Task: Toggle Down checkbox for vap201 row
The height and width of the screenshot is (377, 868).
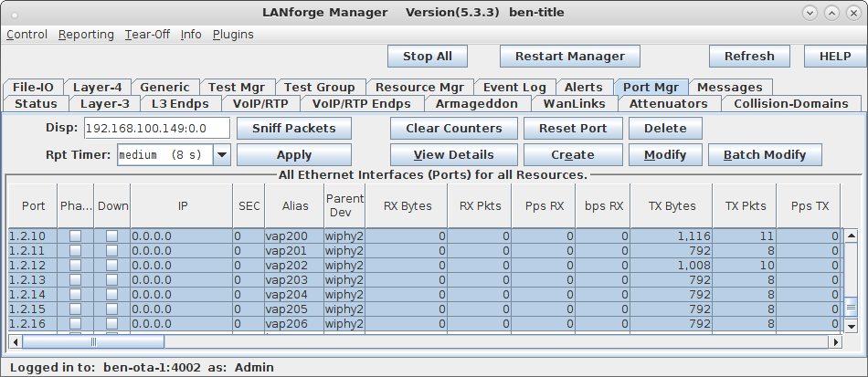Action: pyautogui.click(x=111, y=251)
